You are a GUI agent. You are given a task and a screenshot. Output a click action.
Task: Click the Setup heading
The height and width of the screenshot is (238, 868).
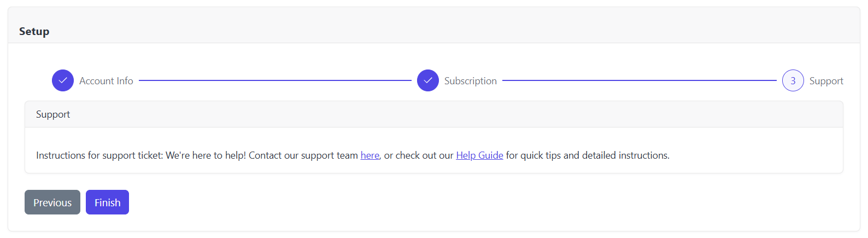point(34,31)
